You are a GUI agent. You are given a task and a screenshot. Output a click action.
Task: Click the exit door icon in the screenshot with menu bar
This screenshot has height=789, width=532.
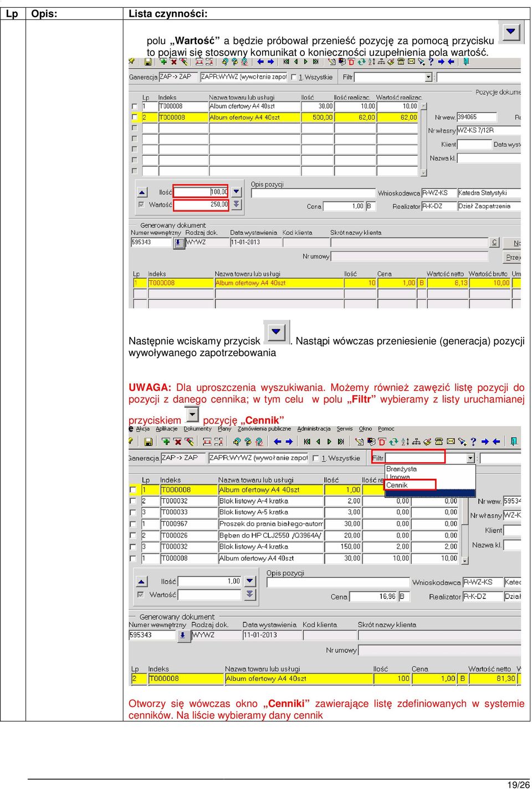click(514, 442)
